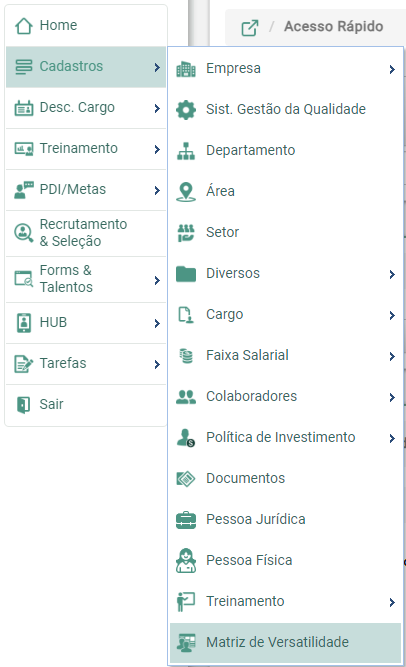
Task: Click the Diversos folder icon
Action: coord(186,274)
